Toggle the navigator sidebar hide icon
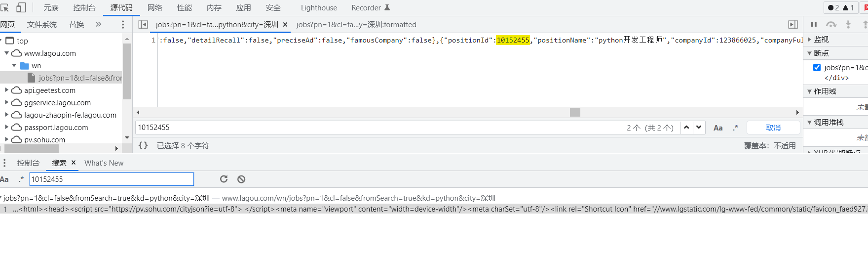Image resolution: width=868 pixels, height=260 pixels. click(x=143, y=24)
